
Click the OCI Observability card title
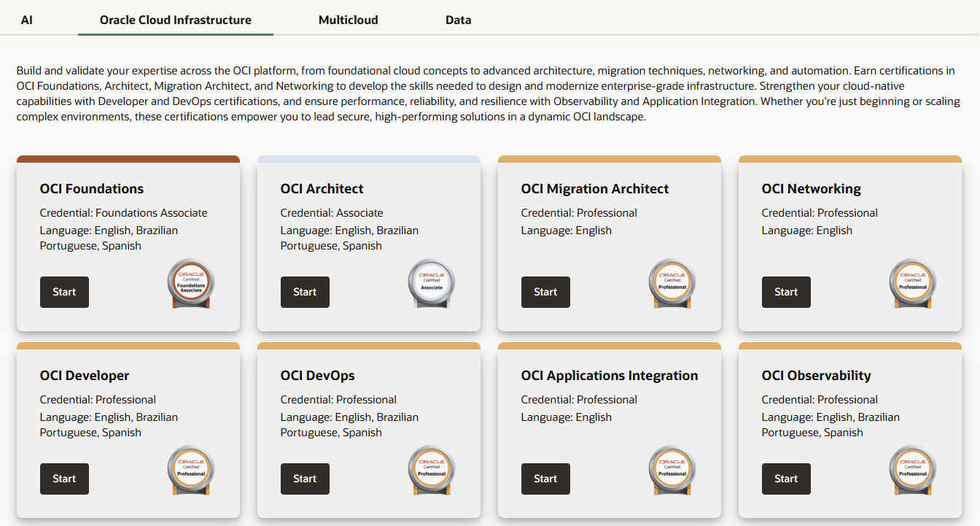tap(817, 376)
